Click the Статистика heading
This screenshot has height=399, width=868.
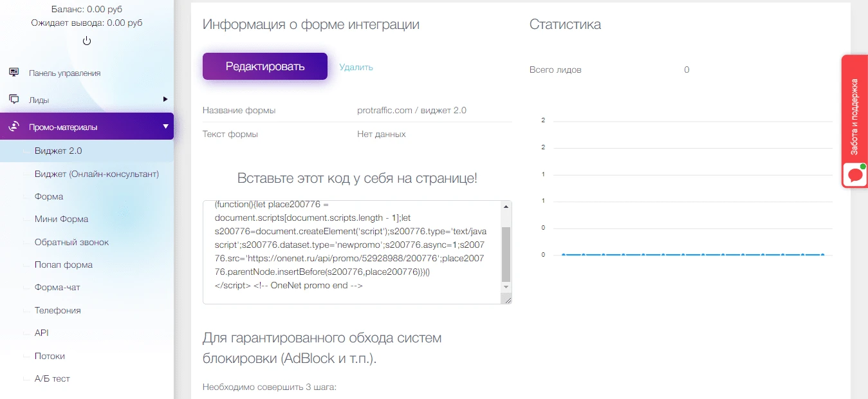point(566,24)
